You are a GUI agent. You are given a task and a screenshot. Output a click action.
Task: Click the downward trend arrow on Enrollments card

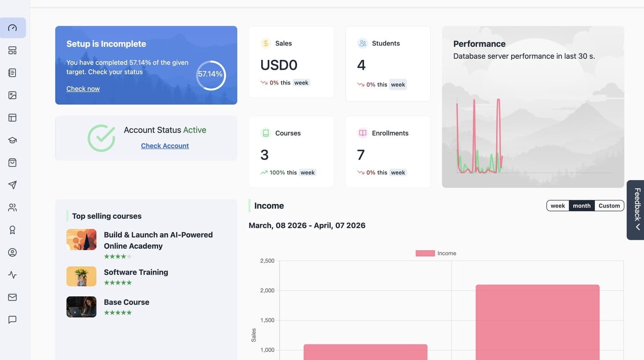[x=361, y=173]
